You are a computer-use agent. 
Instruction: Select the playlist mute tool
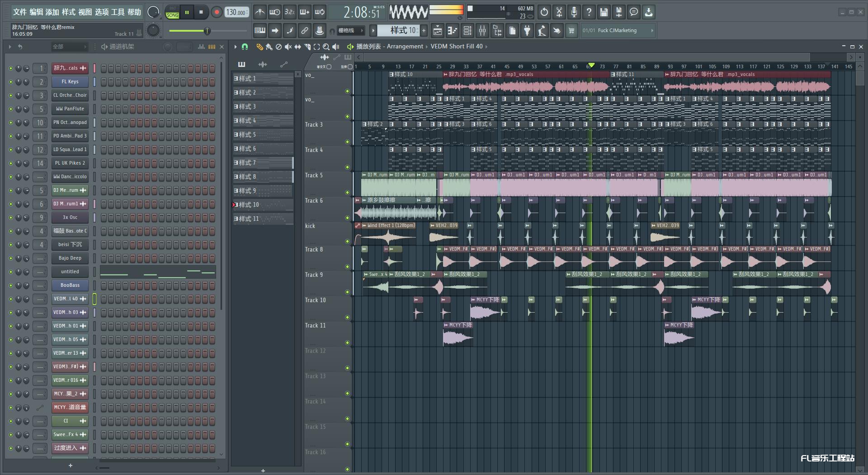tap(288, 47)
